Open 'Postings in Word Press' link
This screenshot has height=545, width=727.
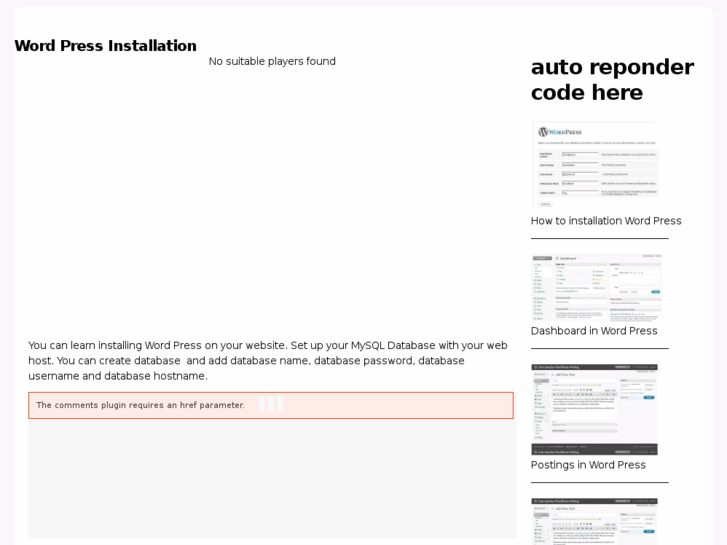588,465
